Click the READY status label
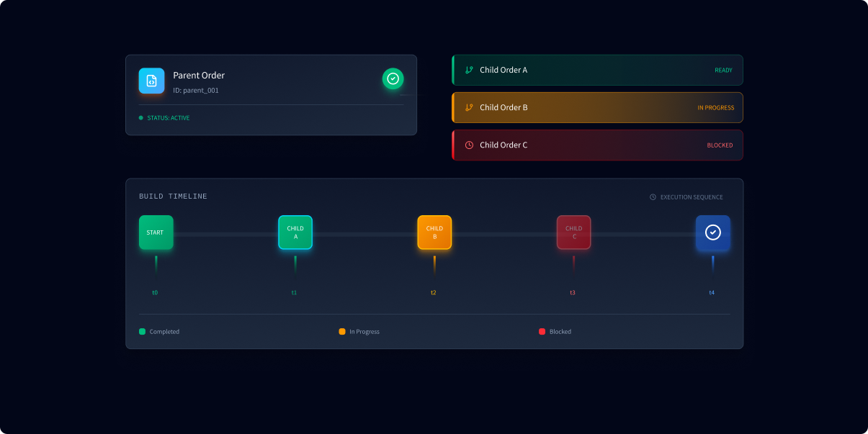This screenshot has height=434, width=868. pyautogui.click(x=723, y=71)
